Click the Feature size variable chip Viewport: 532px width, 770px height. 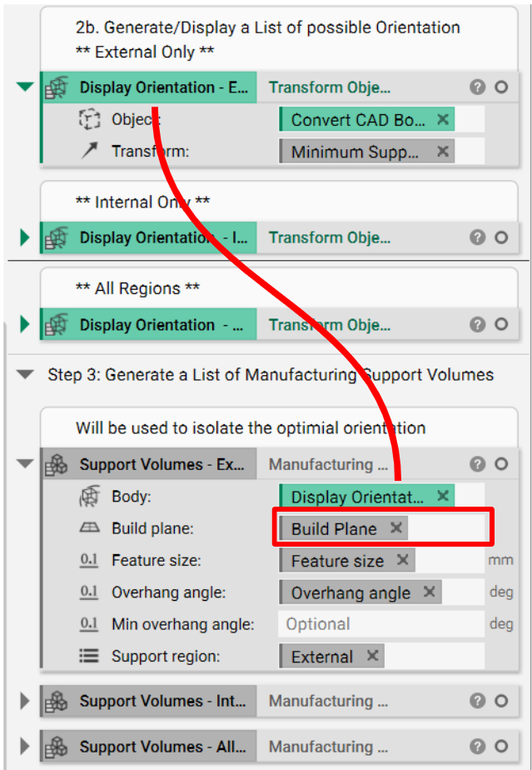coord(337,561)
